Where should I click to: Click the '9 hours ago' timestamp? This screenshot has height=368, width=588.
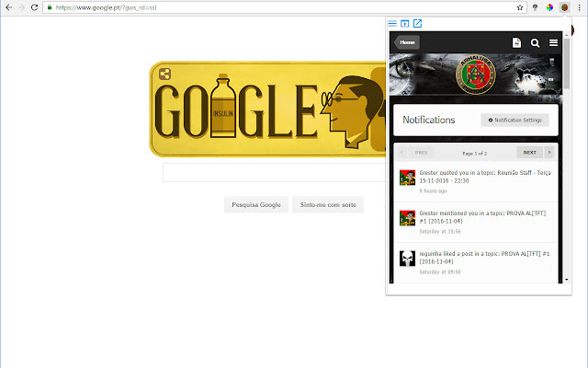pos(433,191)
